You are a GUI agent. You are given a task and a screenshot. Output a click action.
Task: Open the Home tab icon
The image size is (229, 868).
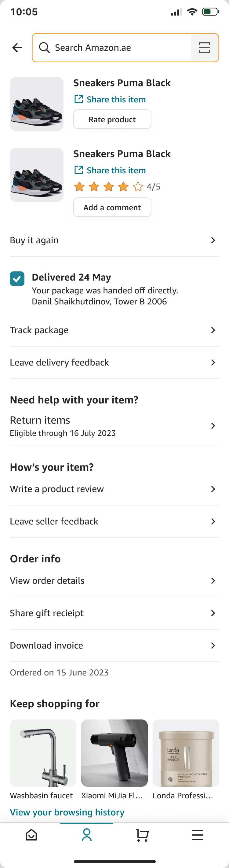click(x=31, y=835)
